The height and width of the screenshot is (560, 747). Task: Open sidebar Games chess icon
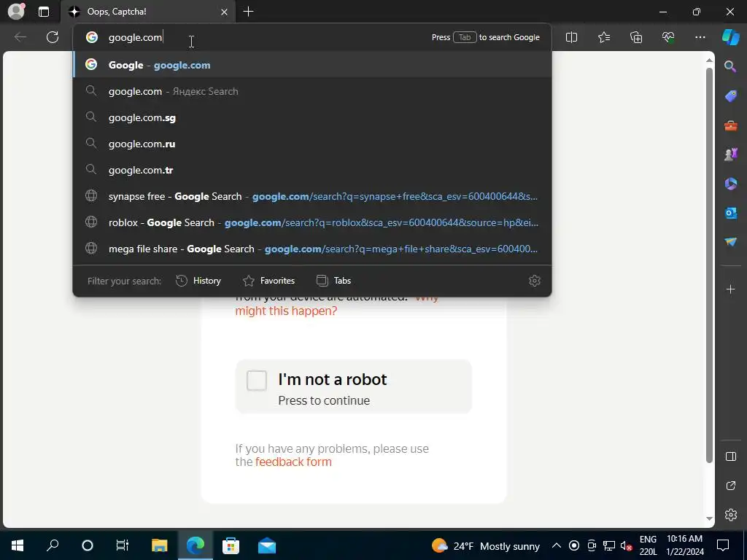tap(730, 155)
